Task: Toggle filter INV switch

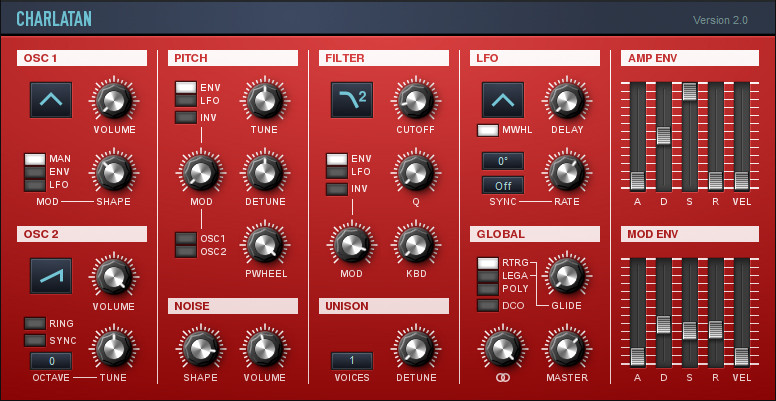Action: (x=337, y=190)
